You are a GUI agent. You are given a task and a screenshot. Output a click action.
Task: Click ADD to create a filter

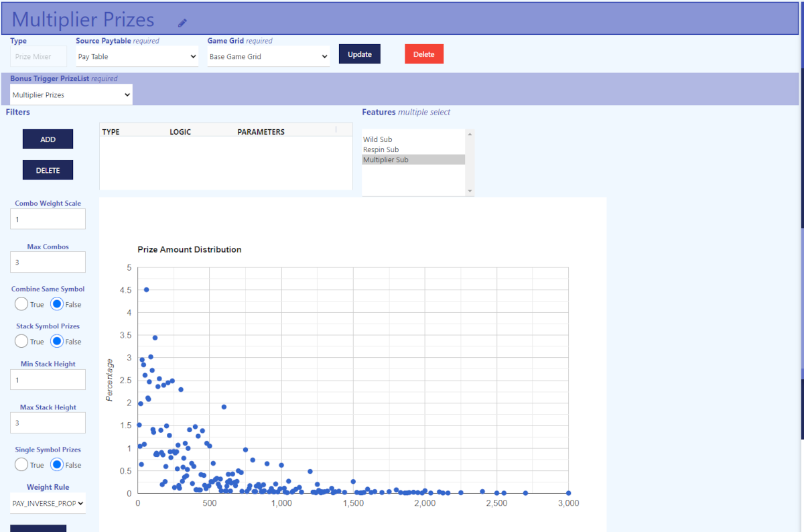click(48, 139)
